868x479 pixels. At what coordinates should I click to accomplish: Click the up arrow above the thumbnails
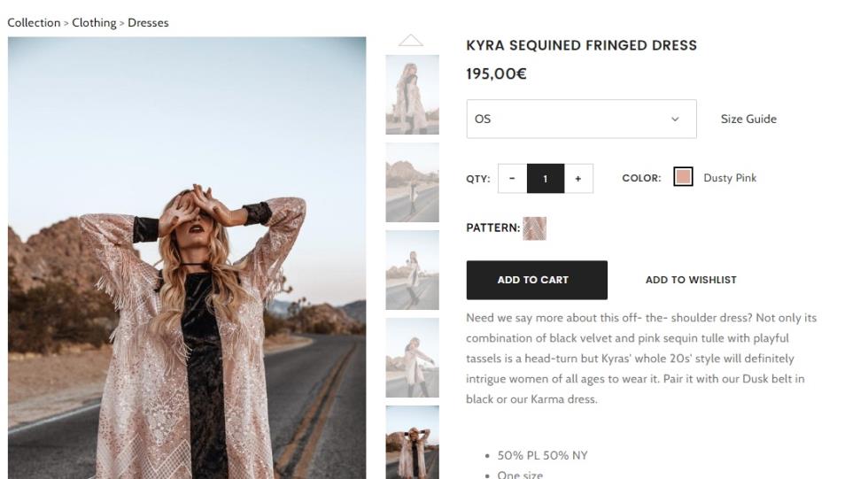(411, 41)
